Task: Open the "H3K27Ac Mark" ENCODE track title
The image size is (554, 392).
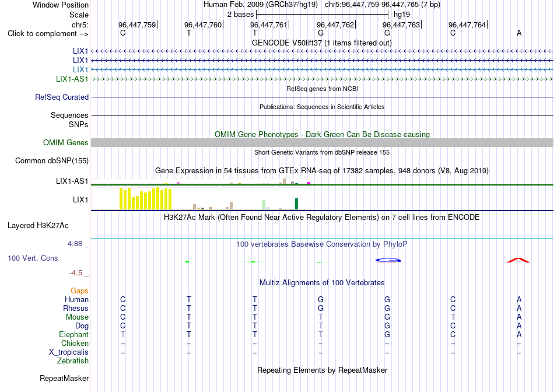Action: tap(322, 217)
